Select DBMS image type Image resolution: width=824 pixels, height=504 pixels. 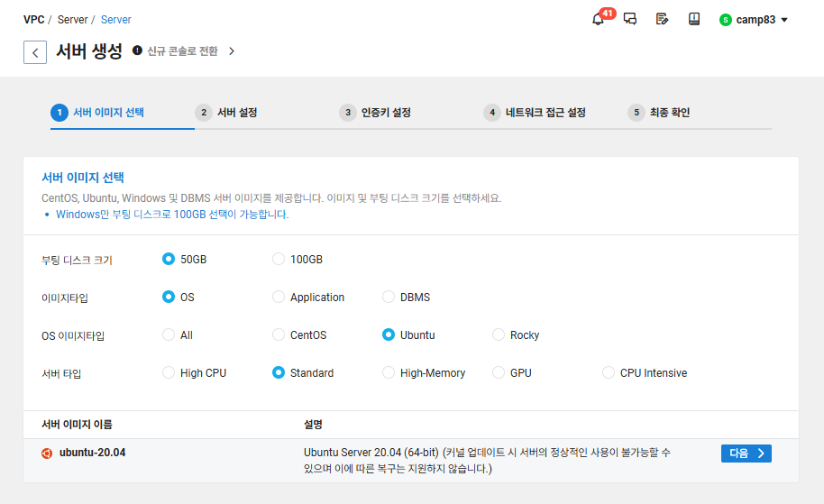pyautogui.click(x=388, y=297)
